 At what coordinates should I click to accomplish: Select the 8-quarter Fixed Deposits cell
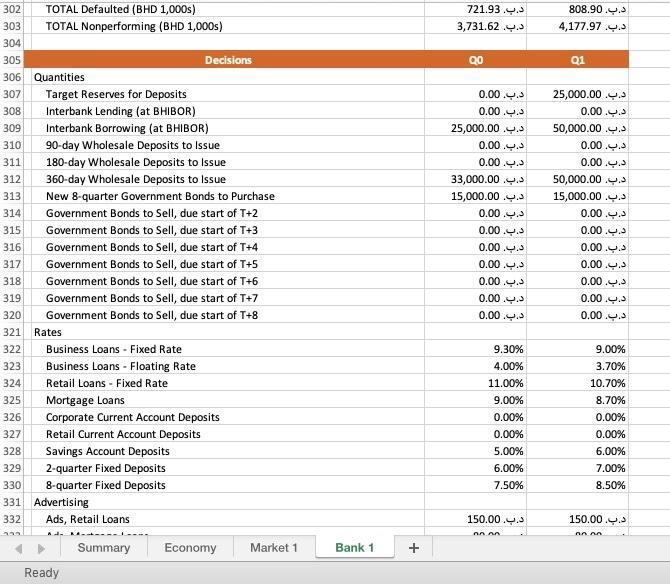click(x=228, y=485)
